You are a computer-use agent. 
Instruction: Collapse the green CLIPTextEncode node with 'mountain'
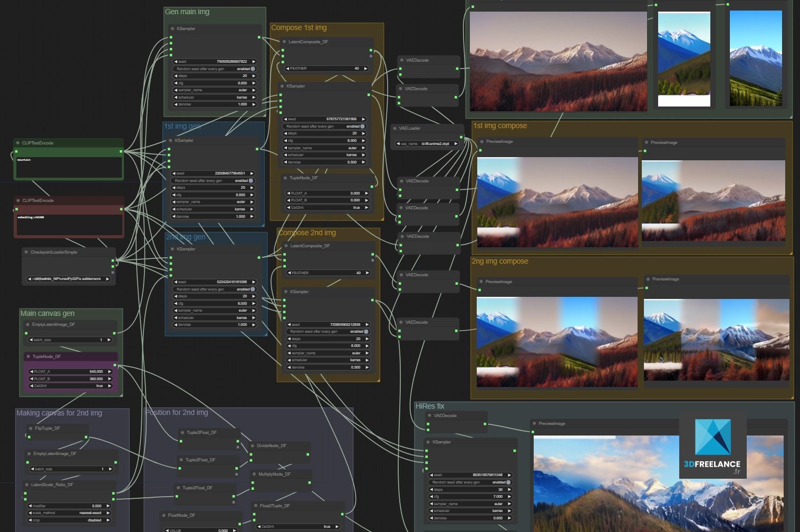point(17,143)
